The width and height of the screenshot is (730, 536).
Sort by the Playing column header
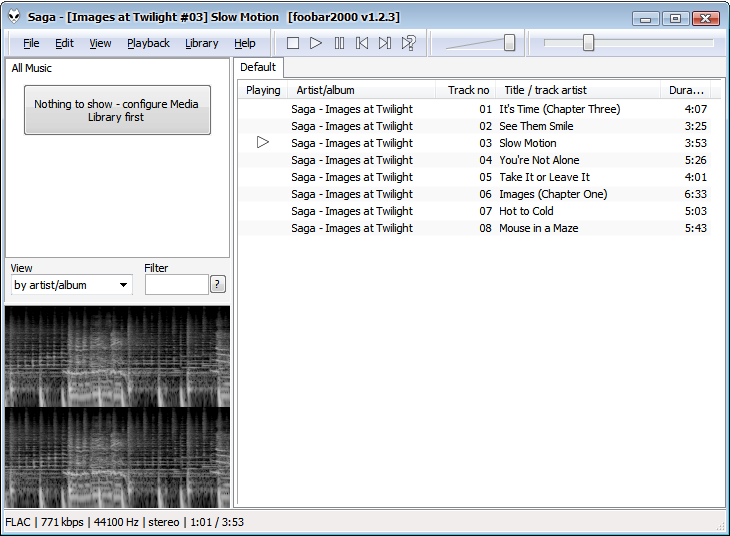[x=263, y=90]
